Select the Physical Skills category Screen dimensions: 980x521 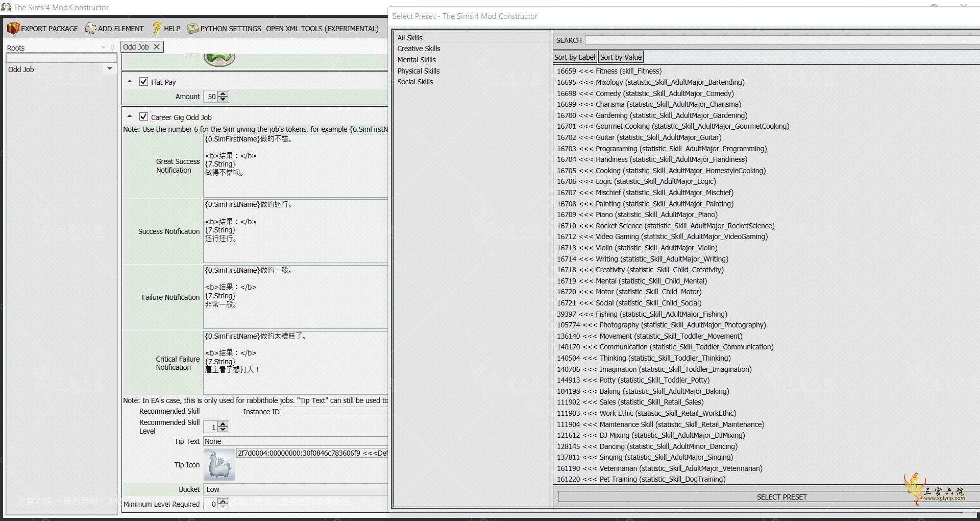click(419, 71)
